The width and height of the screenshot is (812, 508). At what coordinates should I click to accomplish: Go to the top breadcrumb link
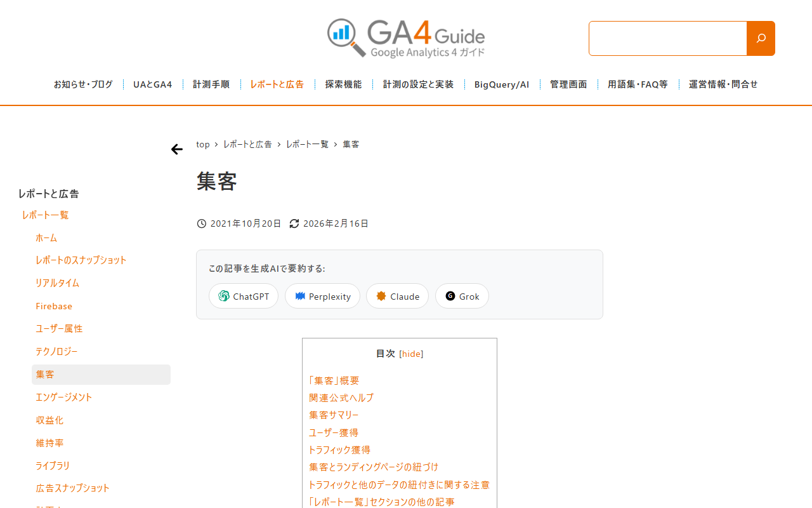203,145
